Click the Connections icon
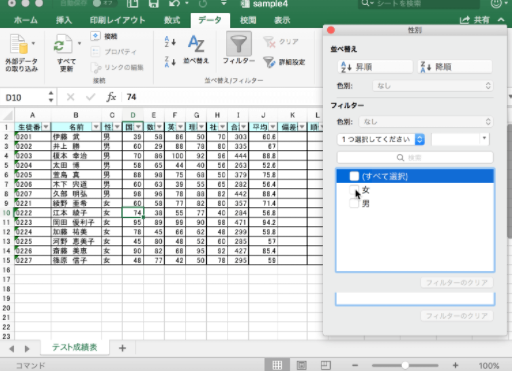Viewport: 512px width, 371px height. click(x=95, y=36)
